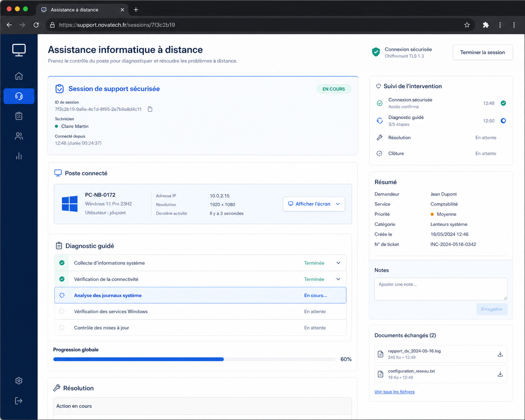Open the clipboard tasks icon in sidebar
The height and width of the screenshot is (420, 525).
[x=19, y=116]
